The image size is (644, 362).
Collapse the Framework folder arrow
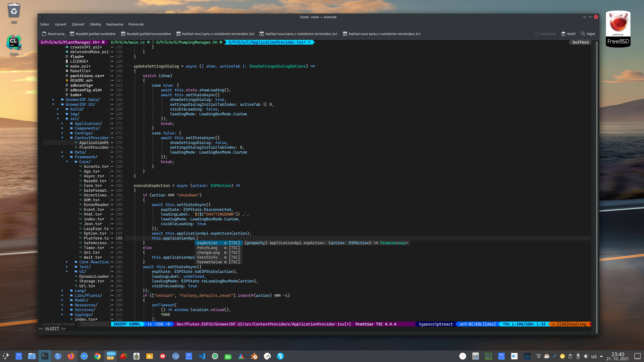coord(62,157)
